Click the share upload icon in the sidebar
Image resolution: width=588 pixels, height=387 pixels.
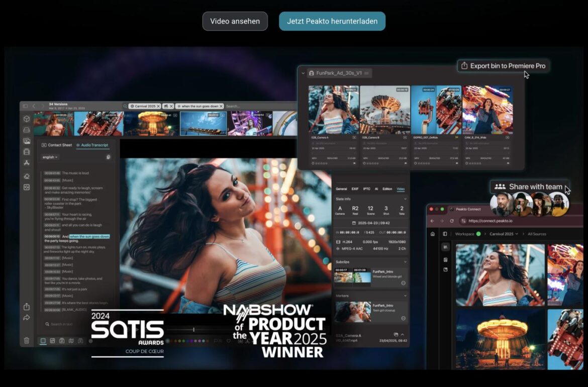tap(27, 307)
